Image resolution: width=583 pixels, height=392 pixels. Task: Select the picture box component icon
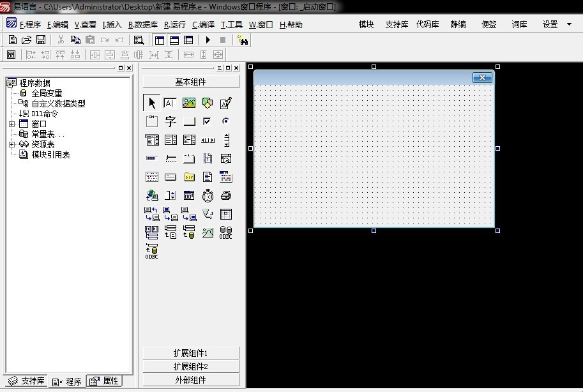pos(189,103)
